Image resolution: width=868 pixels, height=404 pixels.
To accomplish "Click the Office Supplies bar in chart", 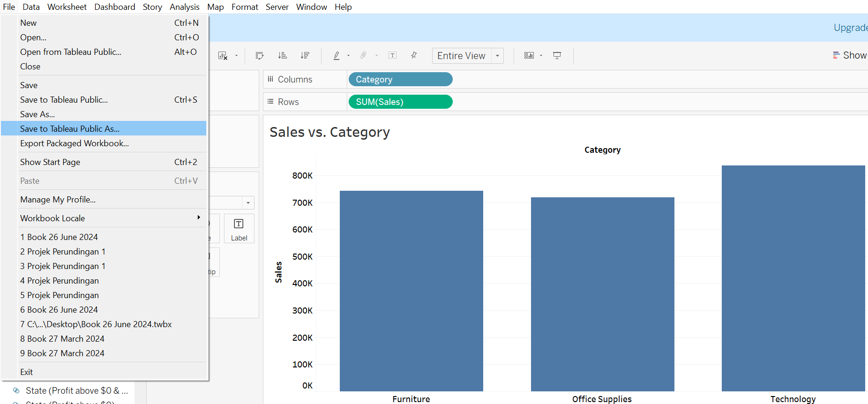I will [x=603, y=294].
